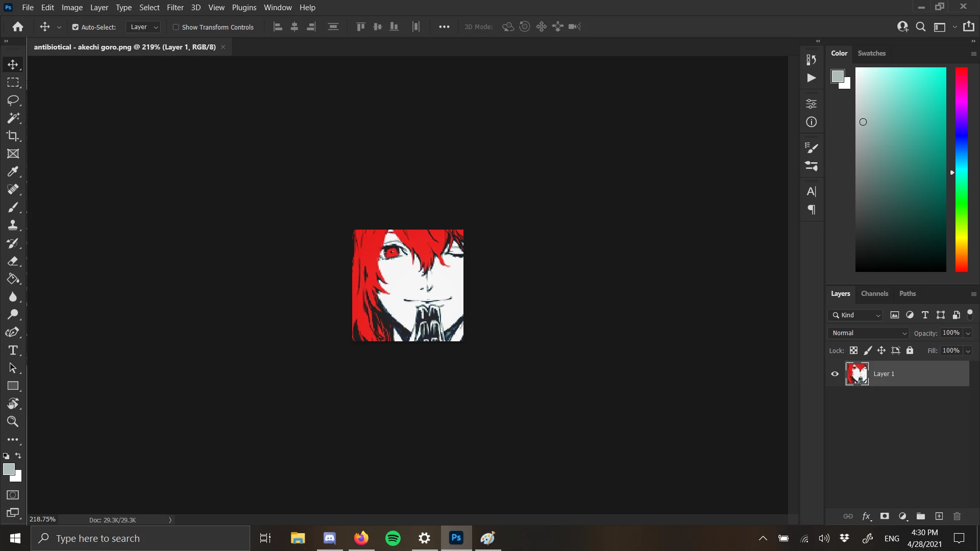This screenshot has width=980, height=551.
Task: Uncheck the Auto-Select checkbox
Action: point(76,27)
